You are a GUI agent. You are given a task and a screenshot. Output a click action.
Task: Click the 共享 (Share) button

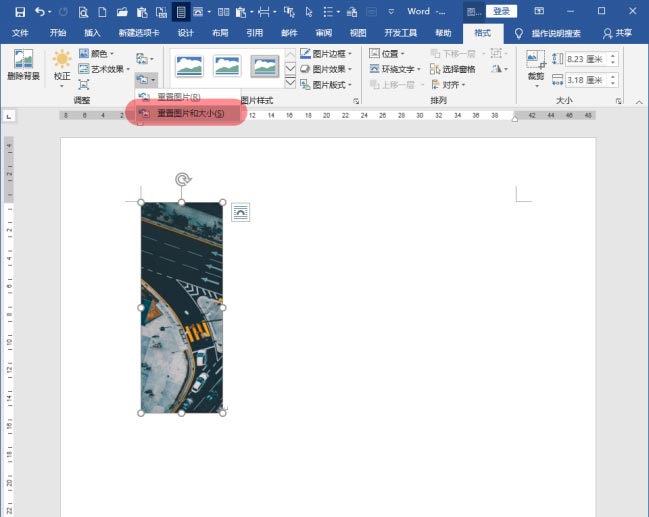617,33
